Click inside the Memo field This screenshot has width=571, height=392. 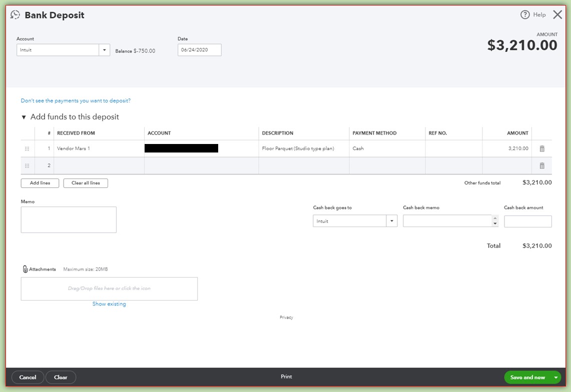(x=68, y=219)
